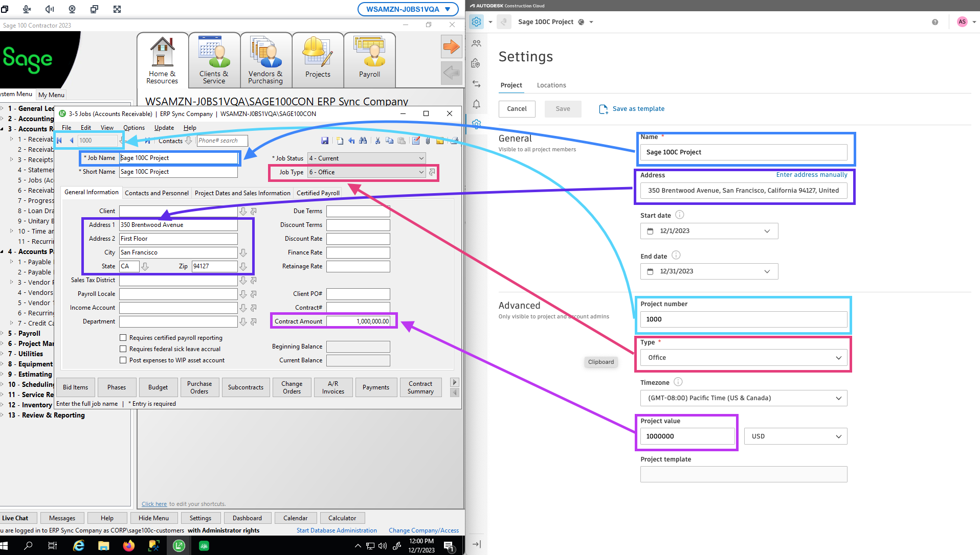Click the Budget button in Jobs window
Image resolution: width=980 pixels, height=555 pixels.
click(158, 387)
